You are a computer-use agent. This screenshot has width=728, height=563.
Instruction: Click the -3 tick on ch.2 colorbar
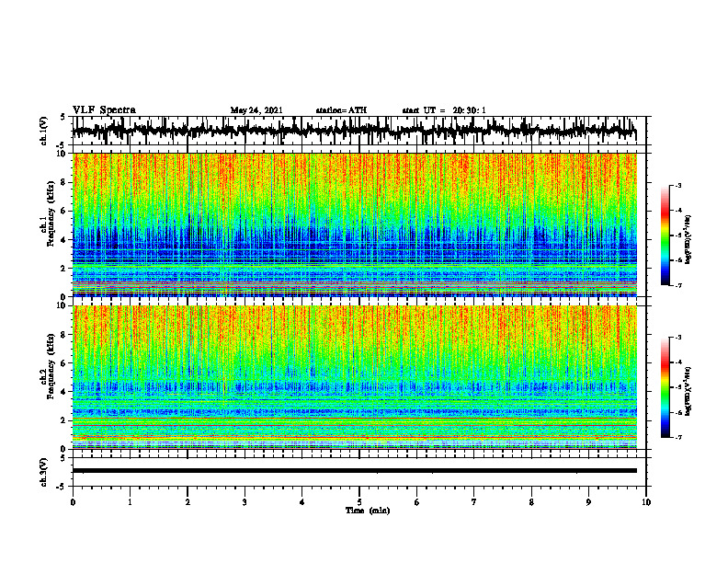(678, 338)
